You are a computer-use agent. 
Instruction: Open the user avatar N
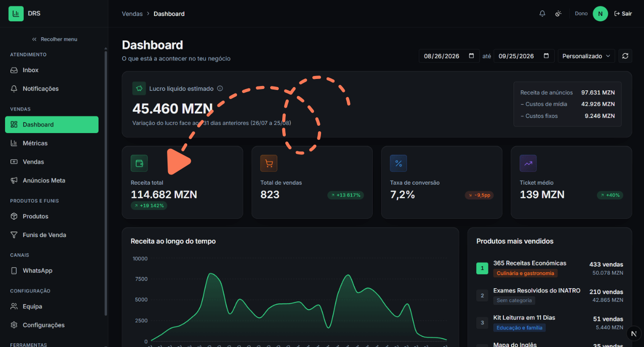point(600,14)
